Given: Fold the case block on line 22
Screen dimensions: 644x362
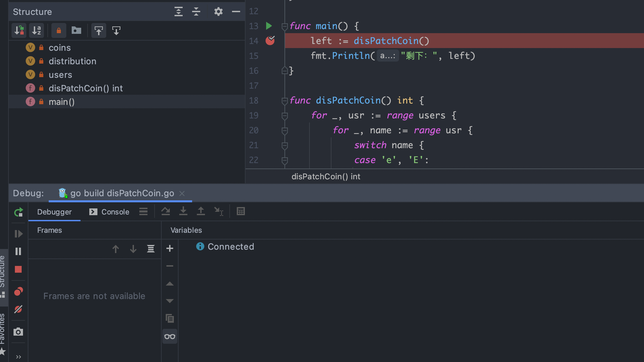Looking at the screenshot, I should [x=284, y=160].
